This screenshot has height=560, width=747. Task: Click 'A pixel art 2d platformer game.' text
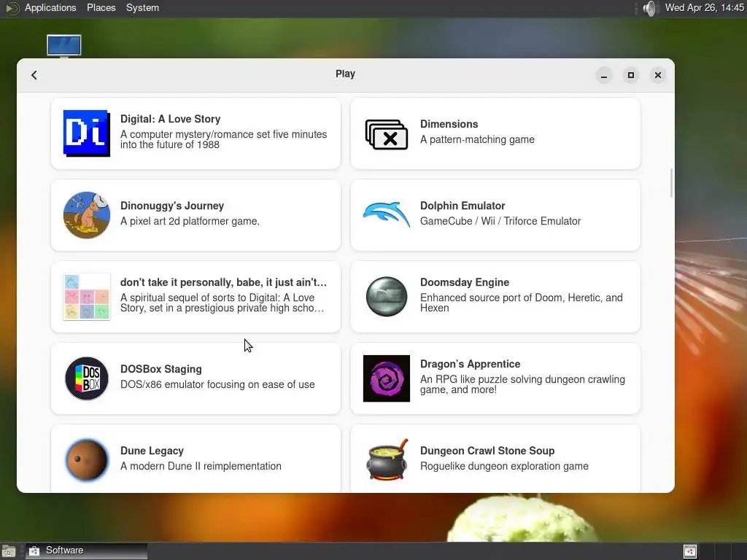(x=190, y=221)
